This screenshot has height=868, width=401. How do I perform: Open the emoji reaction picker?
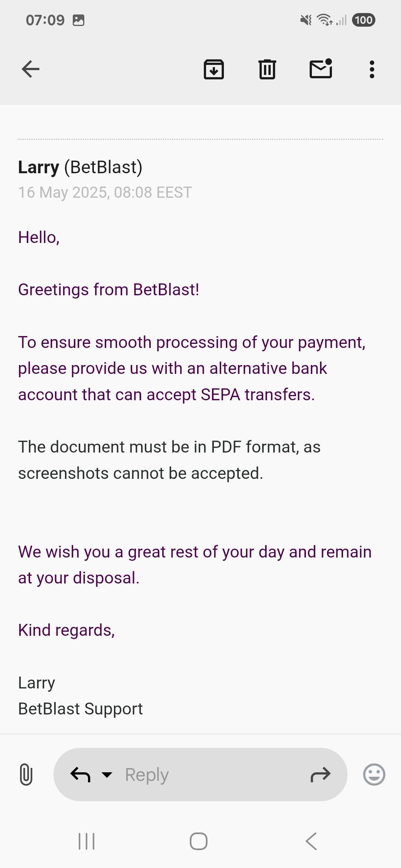tap(374, 775)
